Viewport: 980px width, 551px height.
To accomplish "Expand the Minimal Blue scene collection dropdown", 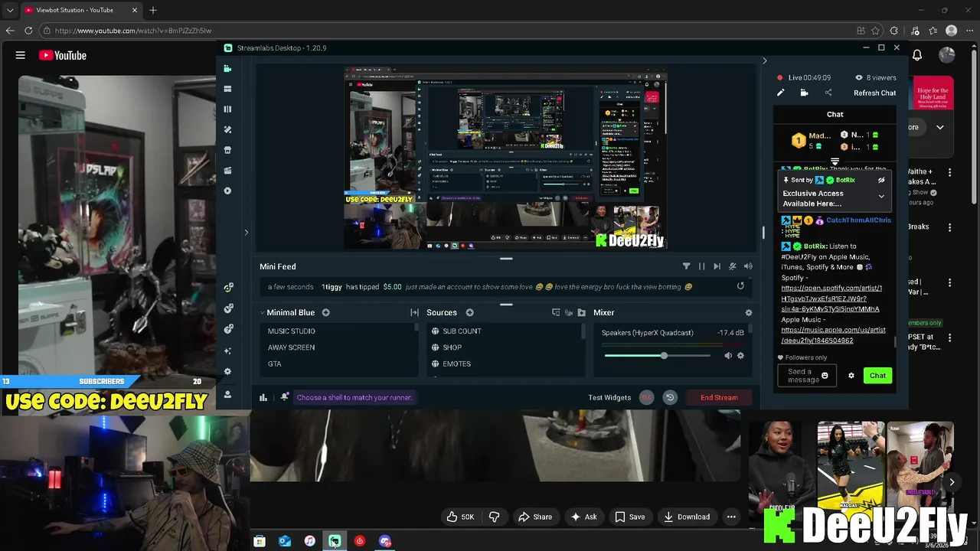I will pos(262,312).
